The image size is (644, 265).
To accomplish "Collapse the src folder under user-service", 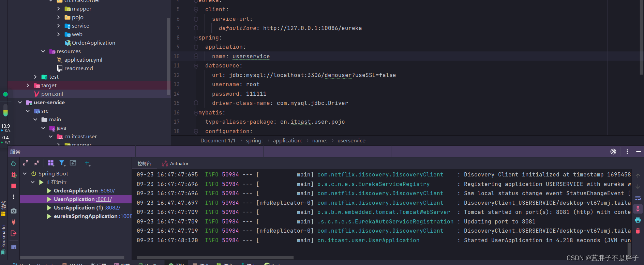I will pyautogui.click(x=28, y=111).
